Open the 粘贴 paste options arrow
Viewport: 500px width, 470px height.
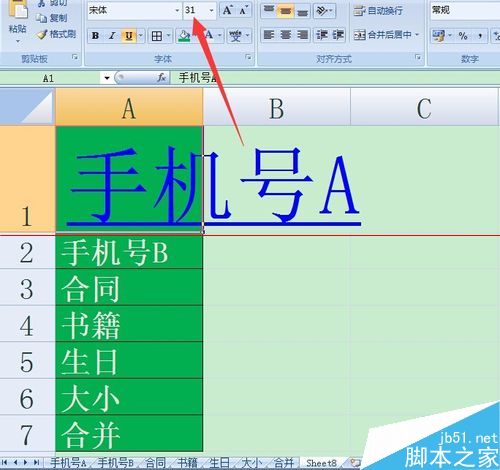coord(18,41)
